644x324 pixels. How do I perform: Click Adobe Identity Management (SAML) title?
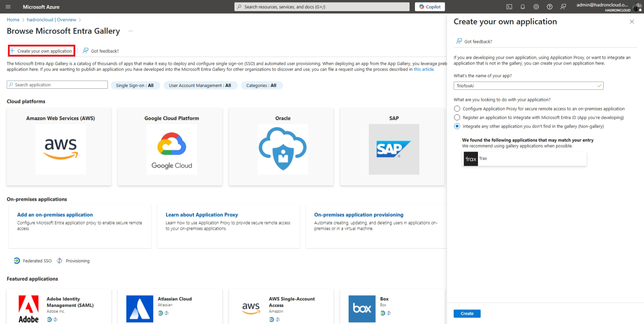pyautogui.click(x=70, y=302)
